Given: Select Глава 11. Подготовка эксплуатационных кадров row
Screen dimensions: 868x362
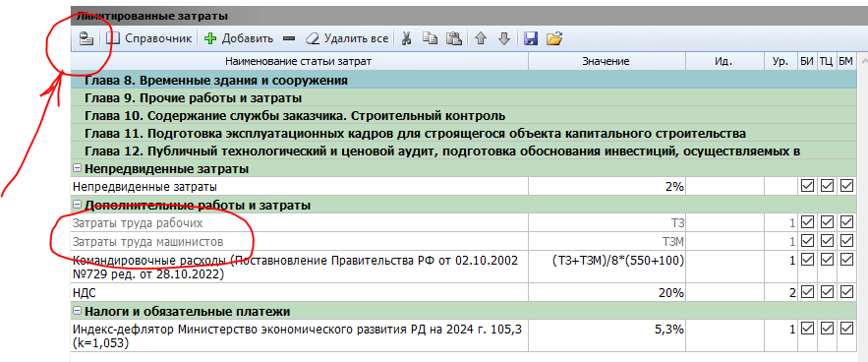Looking at the screenshot, I should (x=463, y=134).
